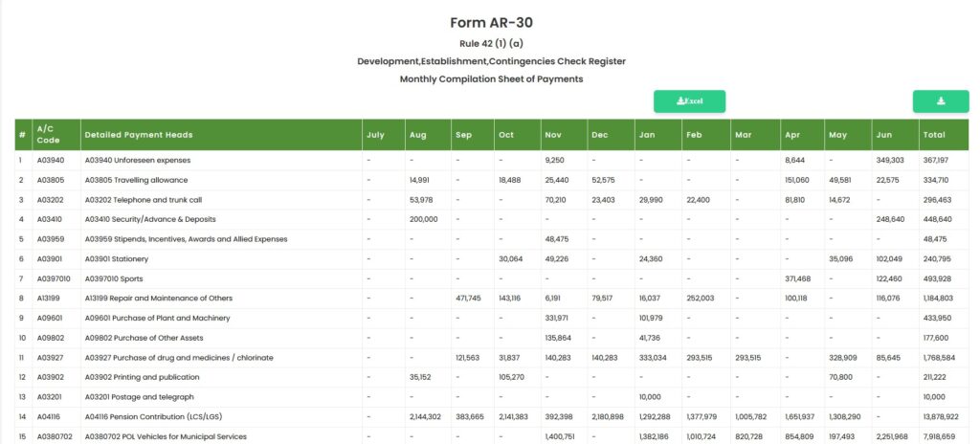The height and width of the screenshot is (444, 980).
Task: Click the Nov column header
Action: point(564,135)
